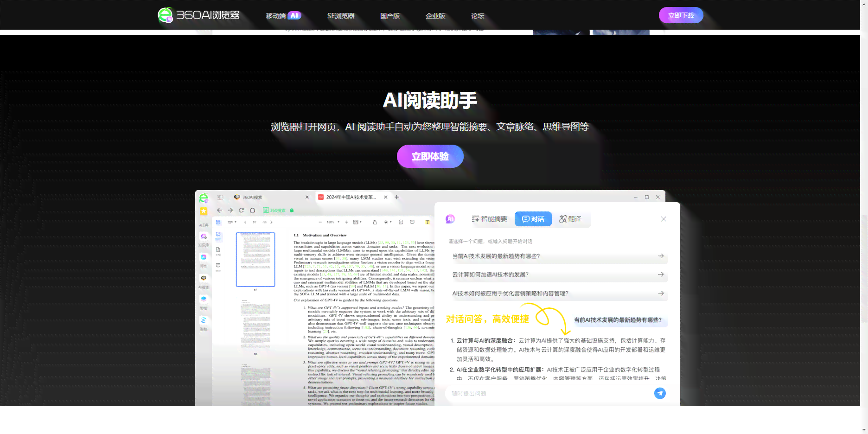Click the rotate page icon in PDF toolbar

[x=375, y=222]
